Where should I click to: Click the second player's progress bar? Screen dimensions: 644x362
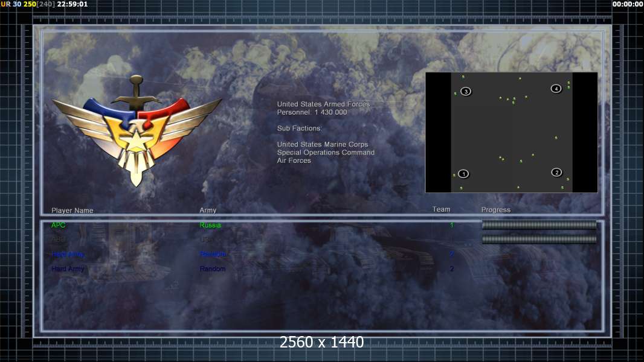(x=539, y=239)
